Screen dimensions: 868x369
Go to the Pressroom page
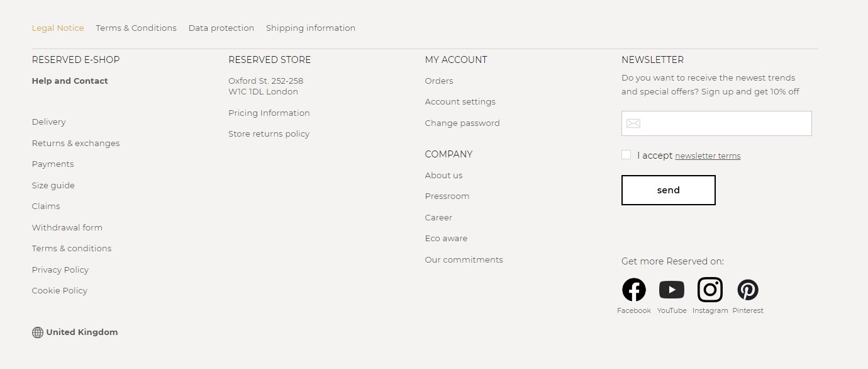(447, 196)
